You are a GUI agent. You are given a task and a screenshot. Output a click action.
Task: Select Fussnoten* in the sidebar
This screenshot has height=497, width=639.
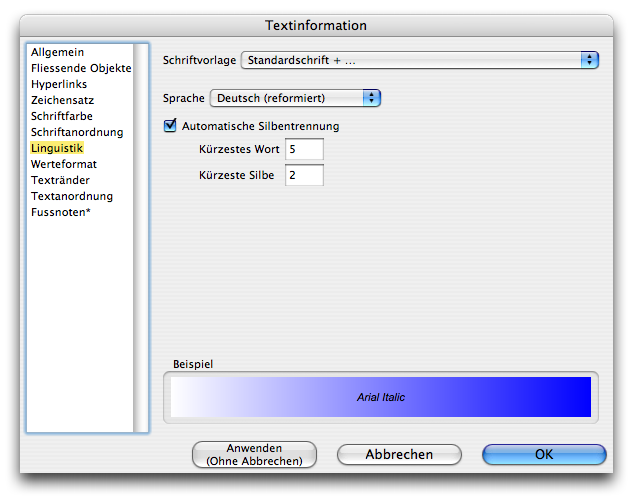point(61,212)
